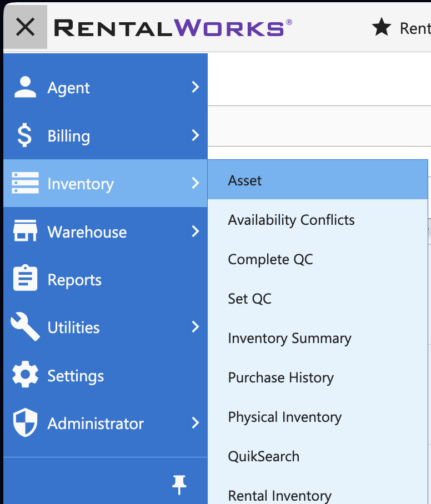Open the Administrator menu
Viewport: 431px width, 504px height.
pyautogui.click(x=106, y=424)
